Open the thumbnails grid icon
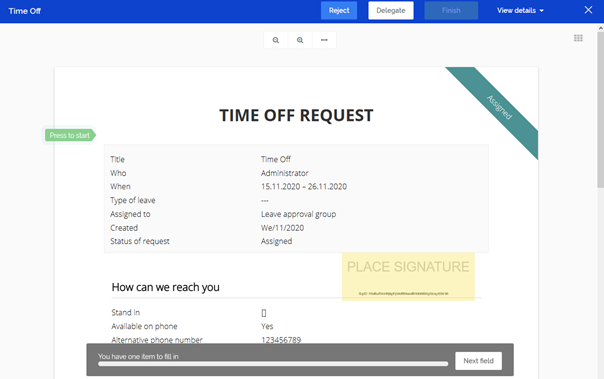 [x=578, y=38]
